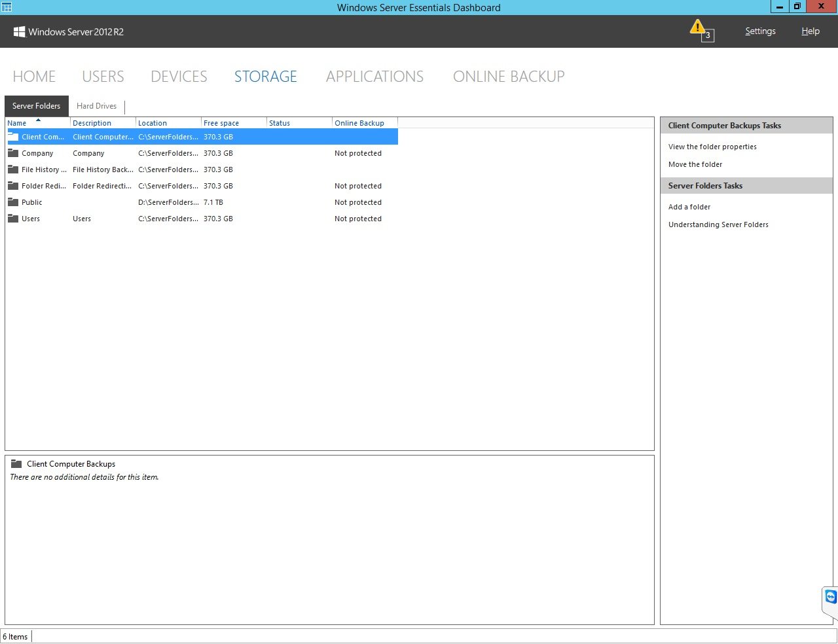Select the Company folder name
838x644 pixels.
(x=37, y=153)
